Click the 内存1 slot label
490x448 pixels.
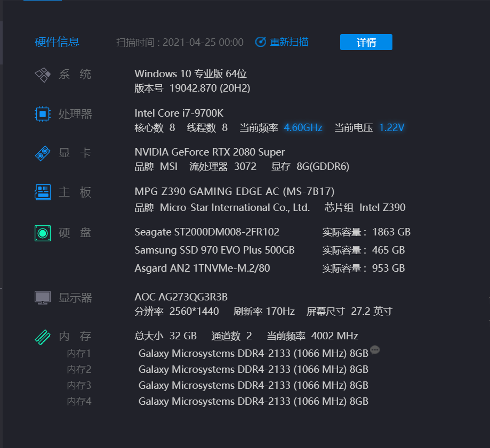click(x=79, y=353)
